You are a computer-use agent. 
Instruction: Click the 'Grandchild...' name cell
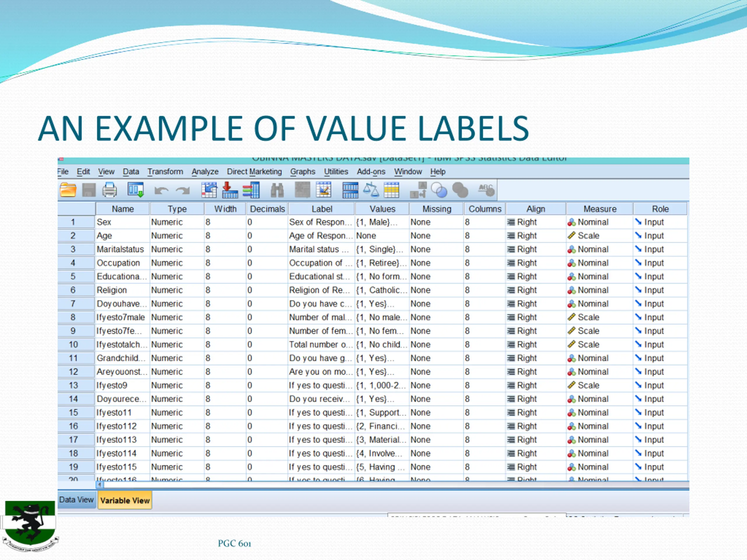(123, 358)
